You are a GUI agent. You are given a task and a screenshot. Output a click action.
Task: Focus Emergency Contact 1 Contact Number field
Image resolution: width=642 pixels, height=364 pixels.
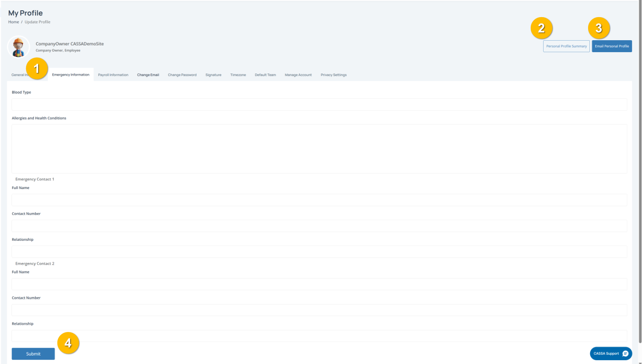coord(319,226)
